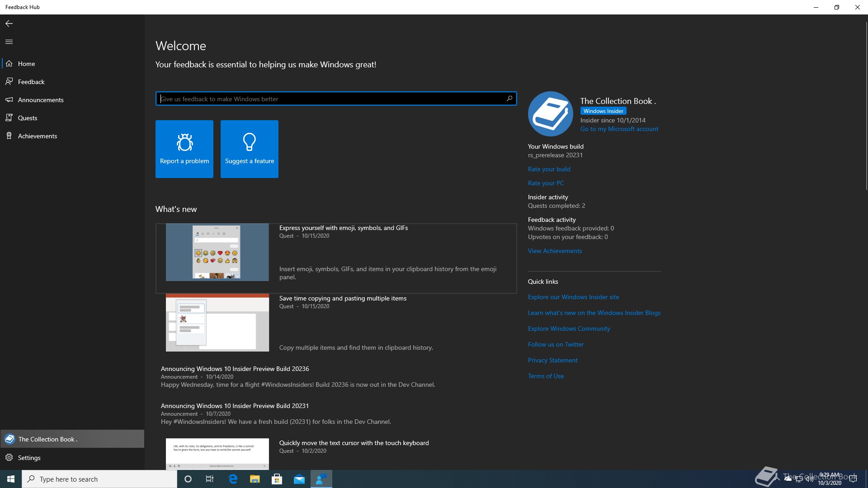
Task: Click the profile book avatar picture
Action: [x=551, y=114]
